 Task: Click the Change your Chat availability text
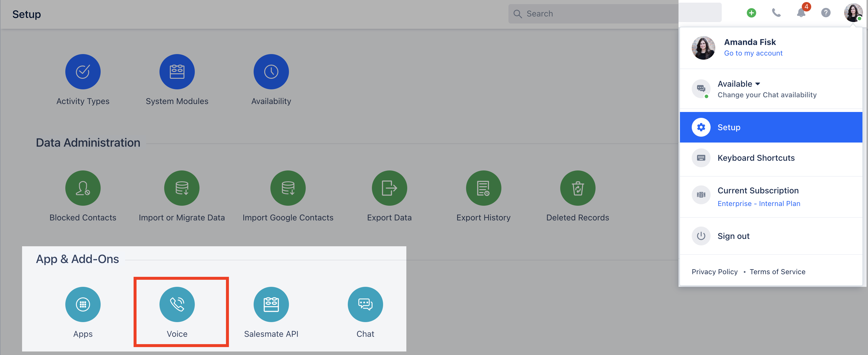767,95
